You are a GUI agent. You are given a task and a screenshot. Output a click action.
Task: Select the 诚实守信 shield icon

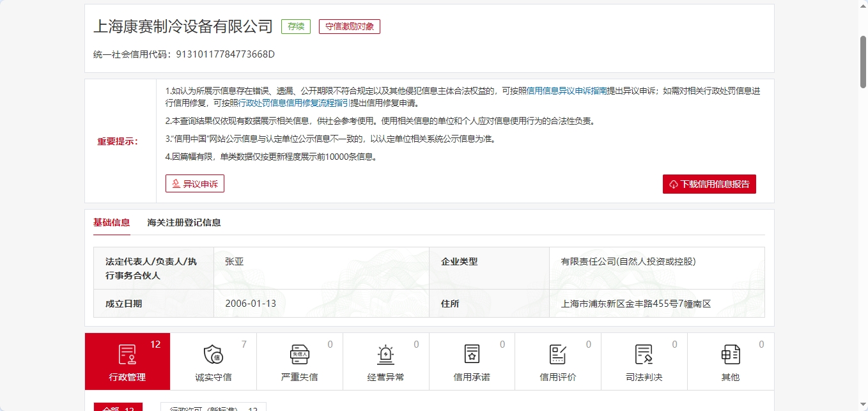(213, 354)
